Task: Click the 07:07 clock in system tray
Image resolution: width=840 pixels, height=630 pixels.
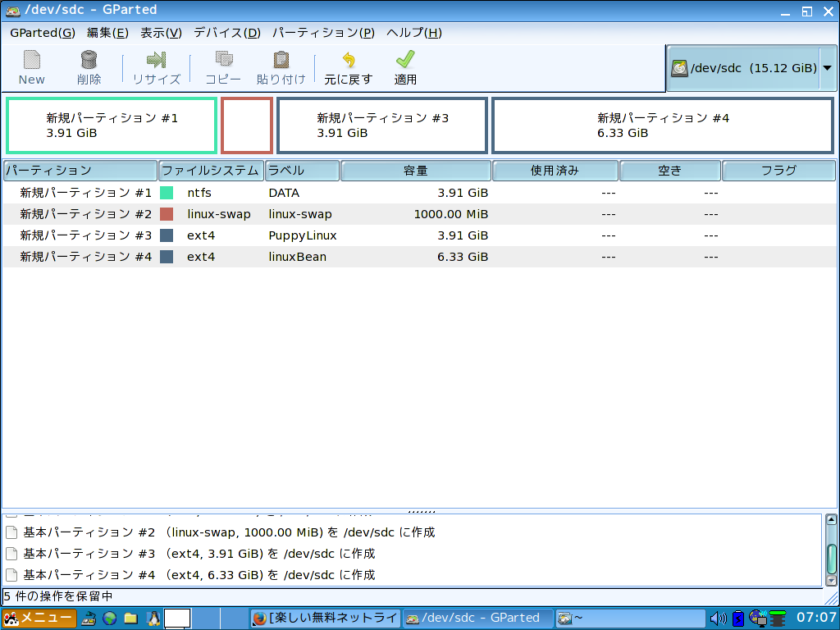Action: pos(816,618)
